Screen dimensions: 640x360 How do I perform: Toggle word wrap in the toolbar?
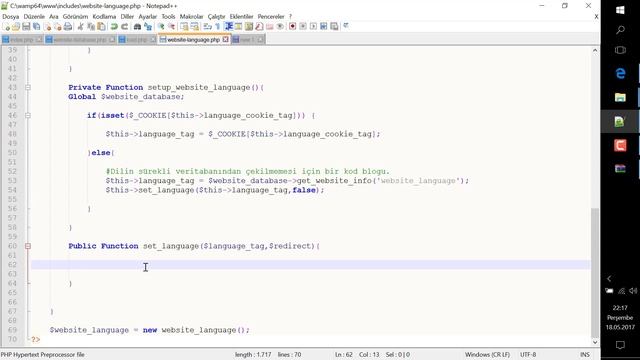(208, 27)
